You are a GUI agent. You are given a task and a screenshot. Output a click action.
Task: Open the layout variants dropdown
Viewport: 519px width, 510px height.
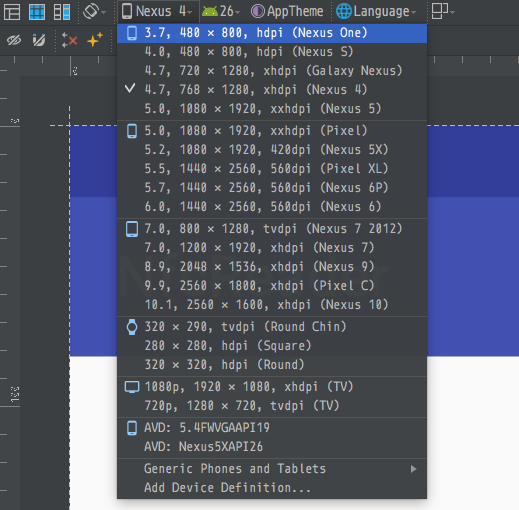tap(443, 12)
